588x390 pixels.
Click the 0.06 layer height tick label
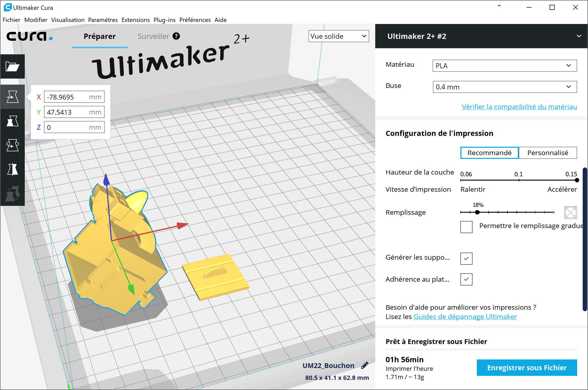tap(466, 174)
